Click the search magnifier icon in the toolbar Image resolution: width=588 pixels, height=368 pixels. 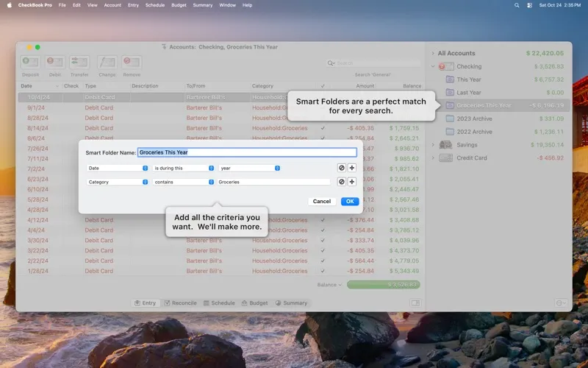point(331,63)
